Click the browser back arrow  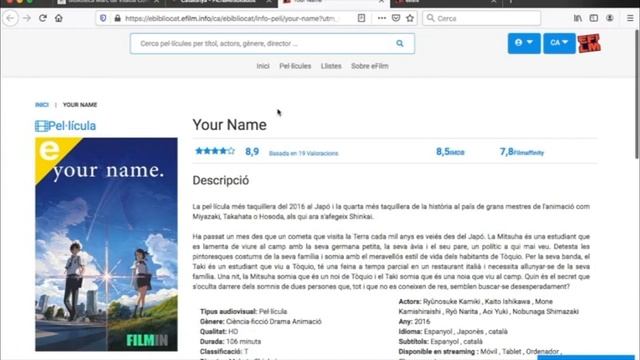tap(11, 18)
